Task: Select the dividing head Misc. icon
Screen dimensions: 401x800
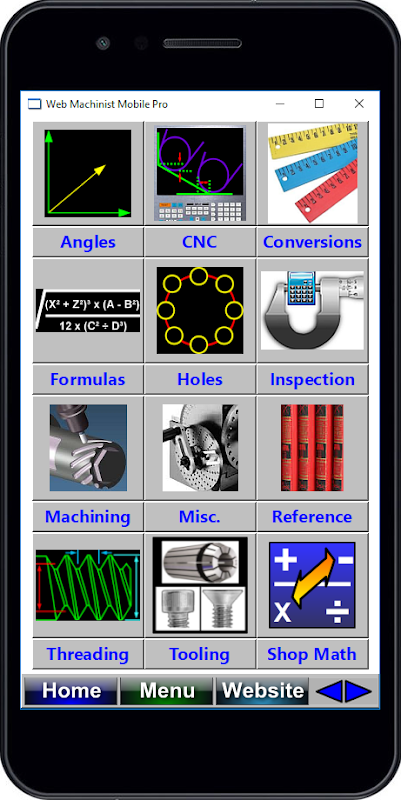Action: click(200, 447)
